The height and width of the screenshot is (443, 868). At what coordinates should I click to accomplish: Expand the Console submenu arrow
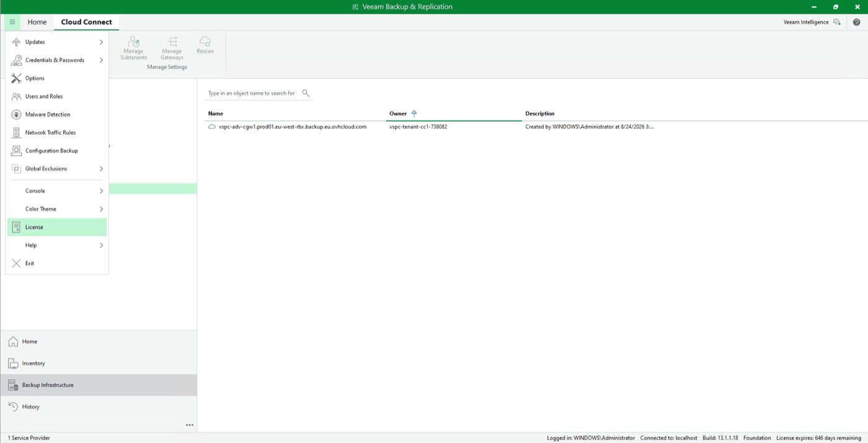[x=101, y=191]
